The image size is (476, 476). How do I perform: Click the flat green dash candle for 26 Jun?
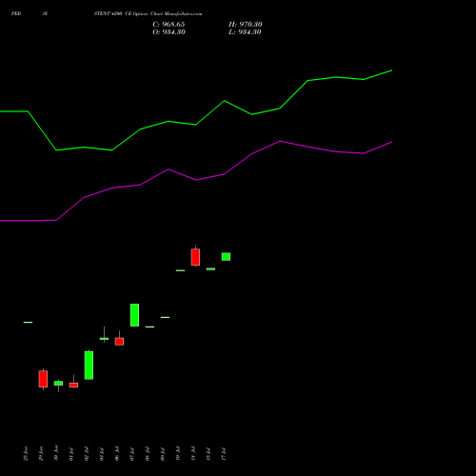(28, 323)
